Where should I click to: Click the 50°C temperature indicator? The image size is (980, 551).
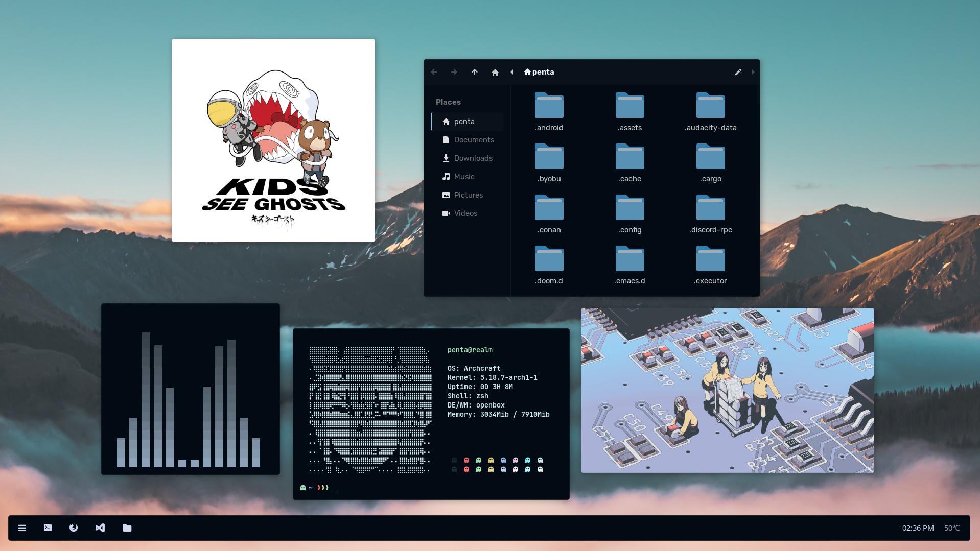pos(952,528)
